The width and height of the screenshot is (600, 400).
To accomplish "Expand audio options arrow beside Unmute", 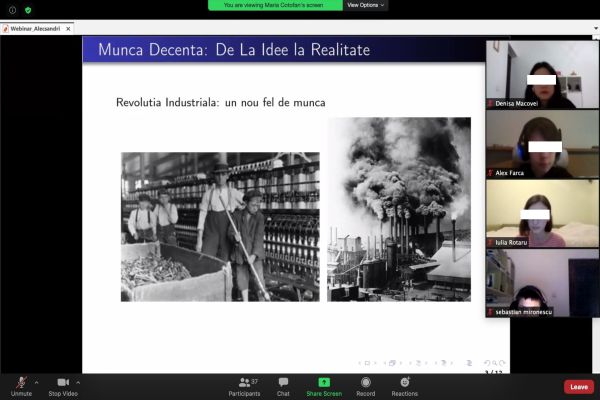I will point(37,382).
